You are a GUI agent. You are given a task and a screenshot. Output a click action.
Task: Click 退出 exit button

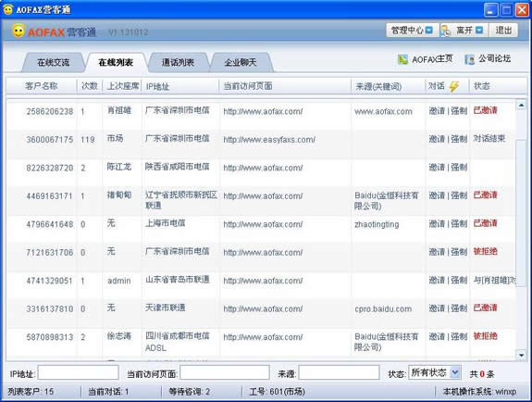click(x=503, y=31)
